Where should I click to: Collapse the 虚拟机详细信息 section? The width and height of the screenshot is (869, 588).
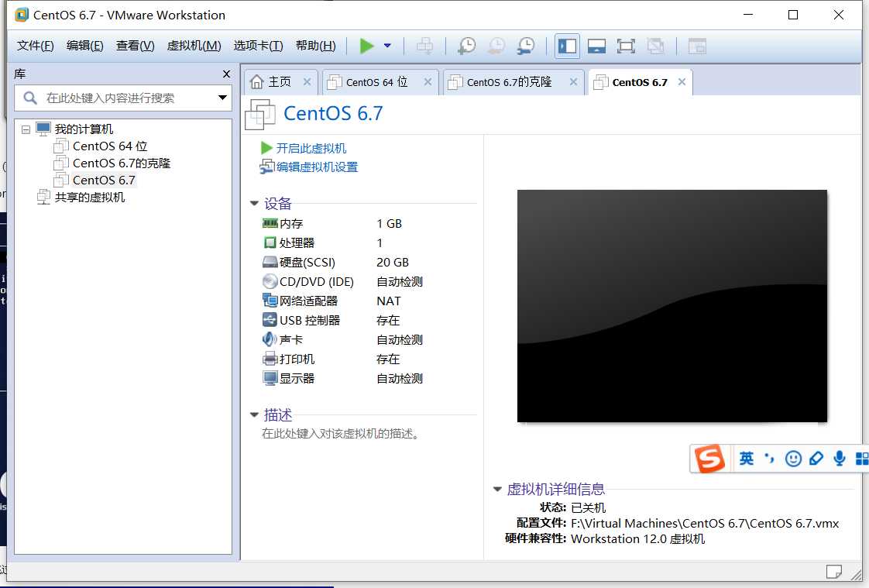[497, 489]
